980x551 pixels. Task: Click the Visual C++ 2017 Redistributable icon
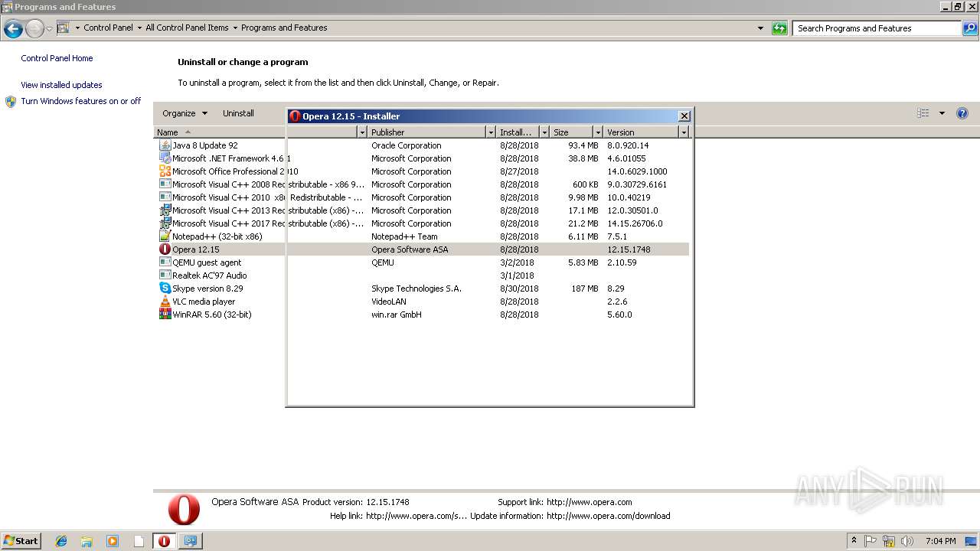pyautogui.click(x=165, y=223)
